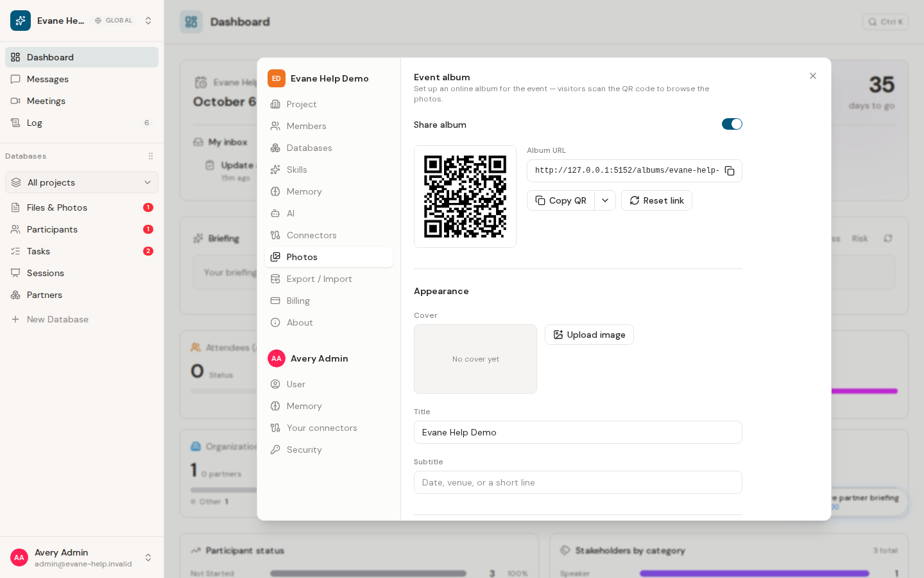The image size is (924, 578).
Task: Open Skills settings section
Action: 329,170
